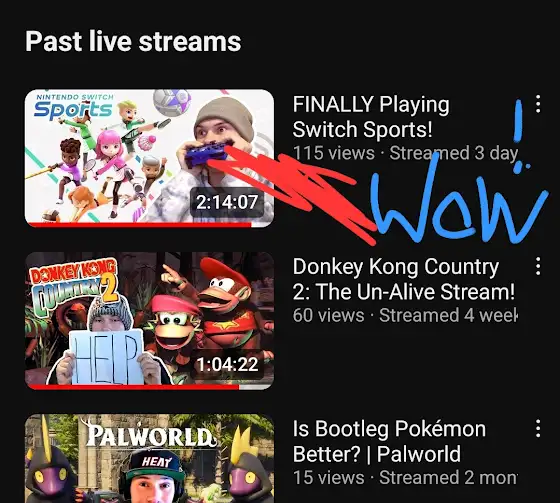Click the 'Past live streams' section heading
The image size is (560, 503).
click(133, 41)
